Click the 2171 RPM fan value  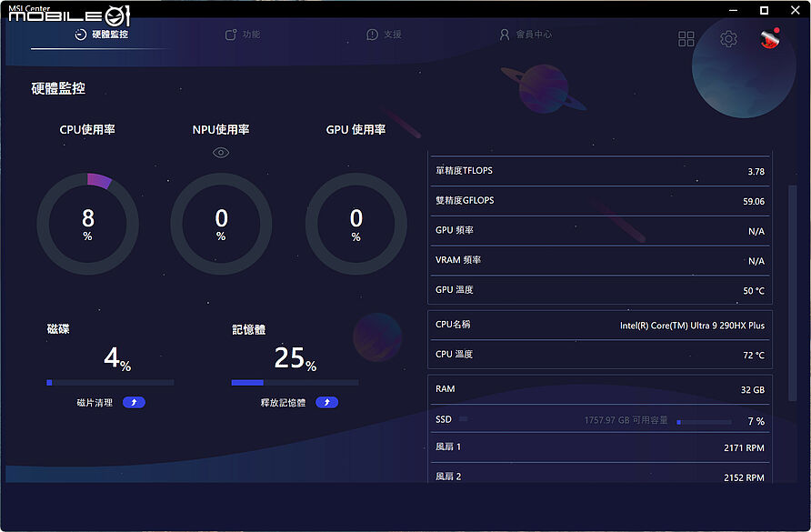point(744,447)
